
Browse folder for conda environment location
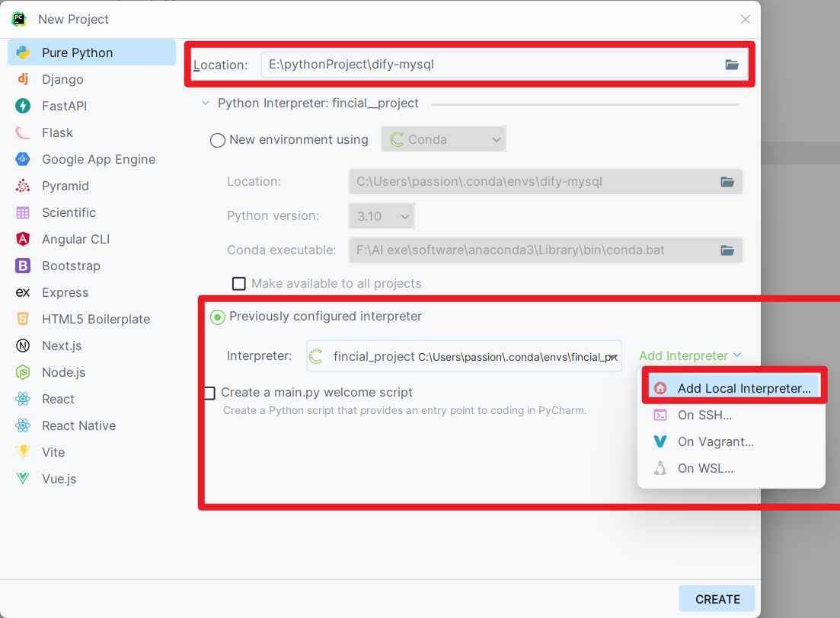coord(727,182)
